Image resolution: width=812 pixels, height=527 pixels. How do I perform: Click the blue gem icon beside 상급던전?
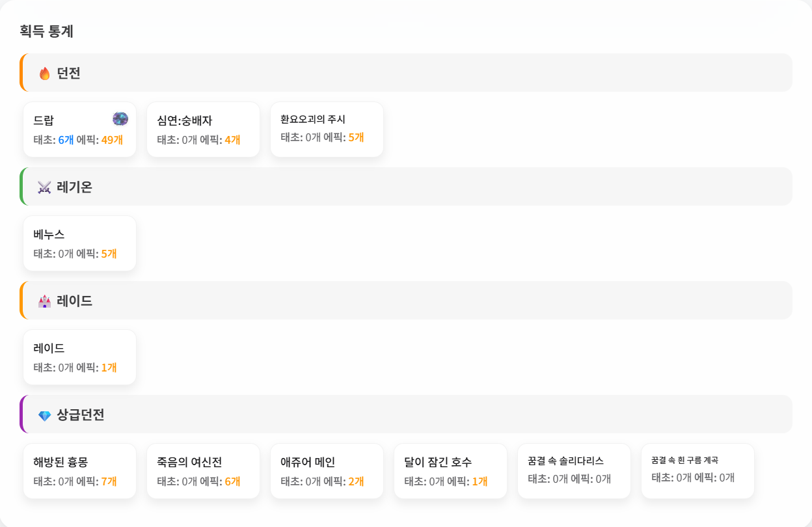[x=44, y=416]
